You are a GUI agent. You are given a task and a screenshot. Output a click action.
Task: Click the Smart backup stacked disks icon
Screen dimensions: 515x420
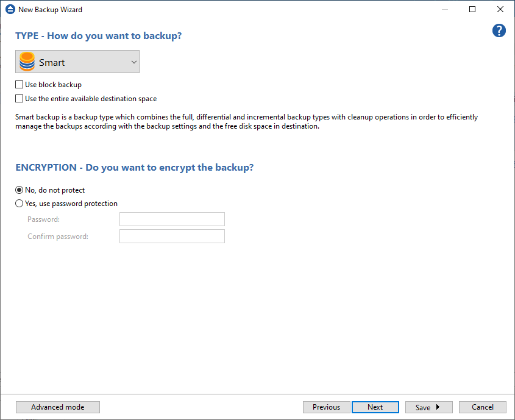[x=27, y=62]
